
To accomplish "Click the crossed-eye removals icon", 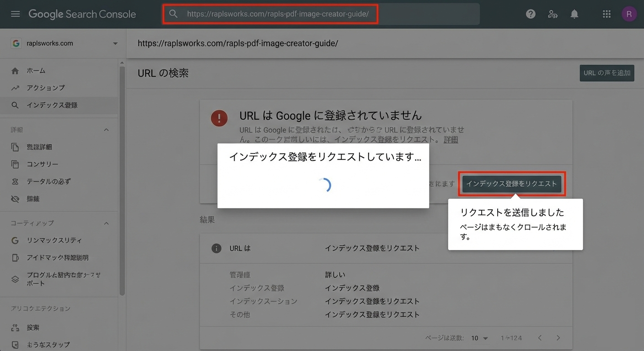I will (x=15, y=199).
